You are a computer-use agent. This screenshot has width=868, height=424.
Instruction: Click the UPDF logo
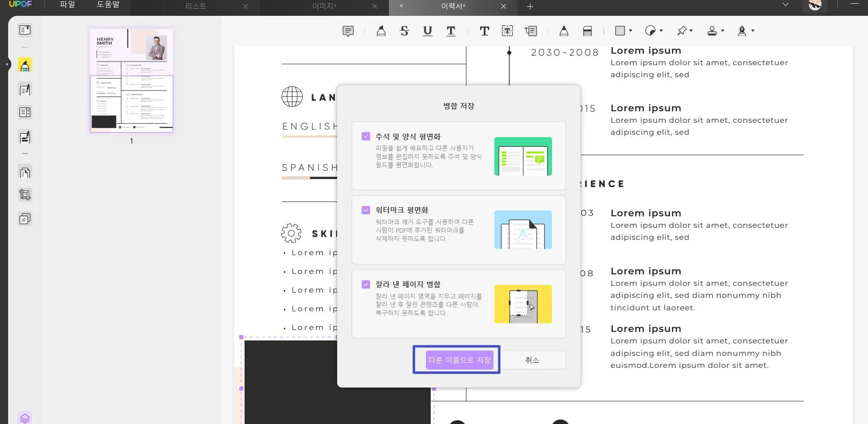pyautogui.click(x=20, y=4)
